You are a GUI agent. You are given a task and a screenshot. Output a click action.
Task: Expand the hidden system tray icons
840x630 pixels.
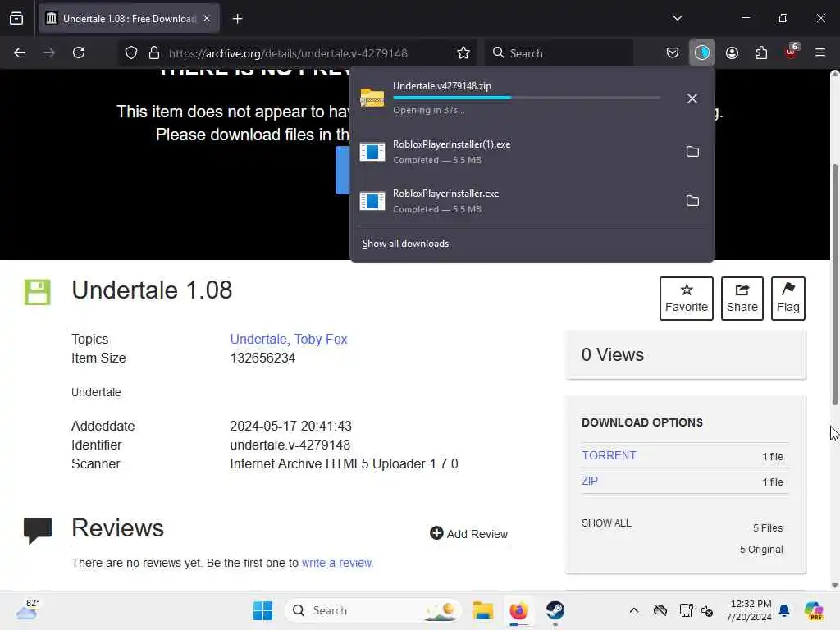634,610
